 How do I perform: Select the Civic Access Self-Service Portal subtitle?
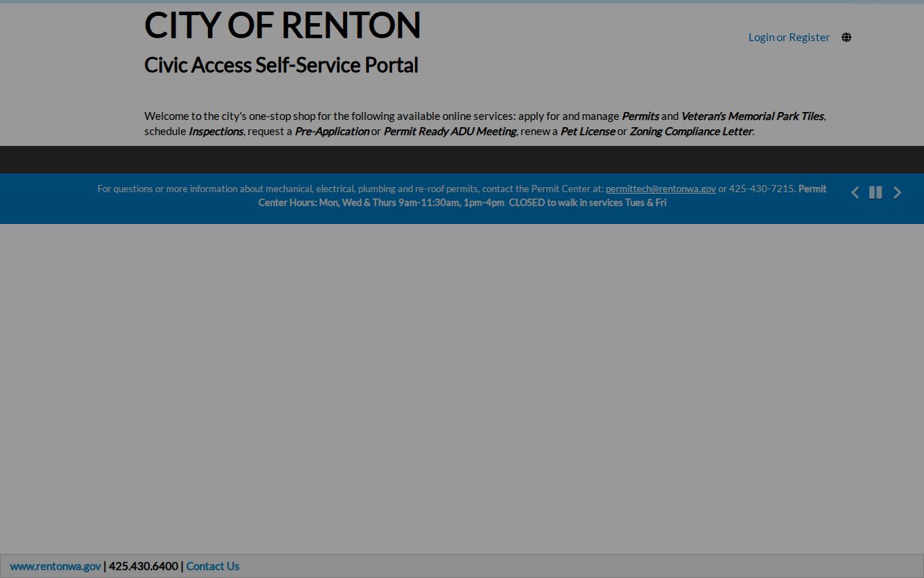click(282, 65)
